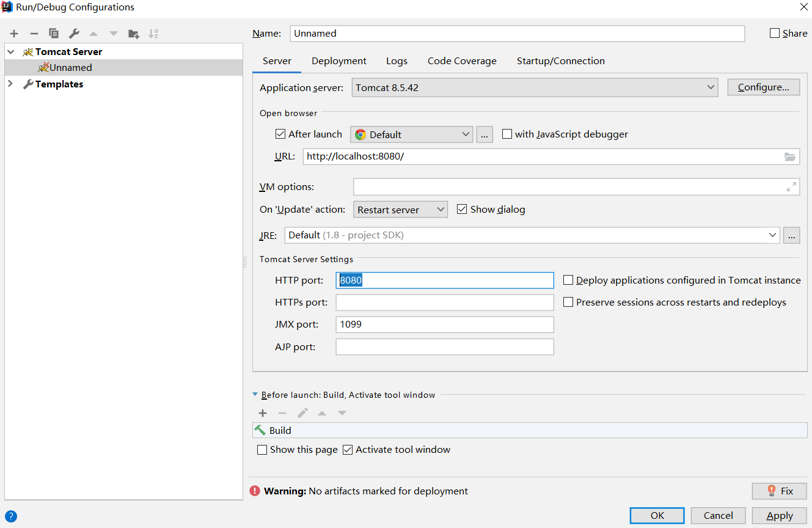Click the Cancel button
Viewport: 812px width, 528px height.
click(718, 515)
